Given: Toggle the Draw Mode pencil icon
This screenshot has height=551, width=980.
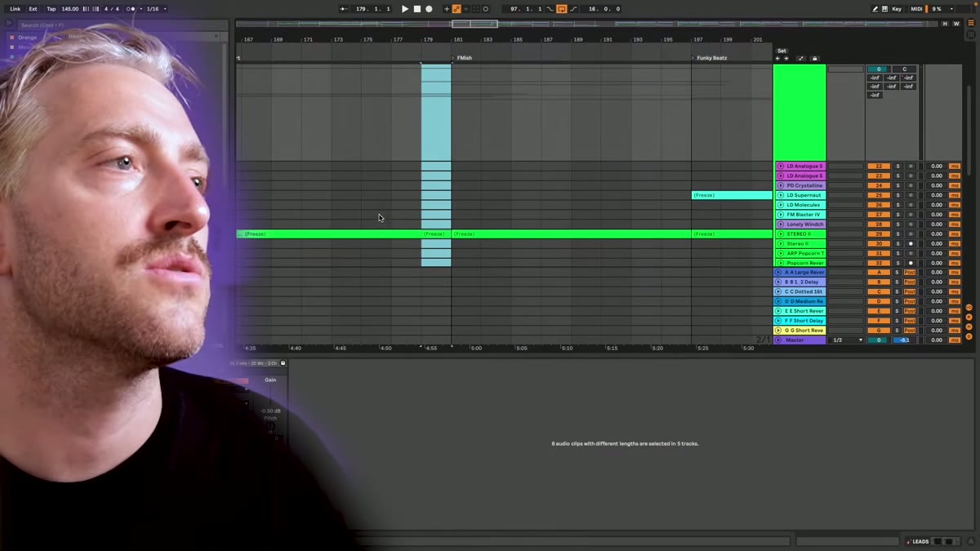Looking at the screenshot, I should [875, 9].
